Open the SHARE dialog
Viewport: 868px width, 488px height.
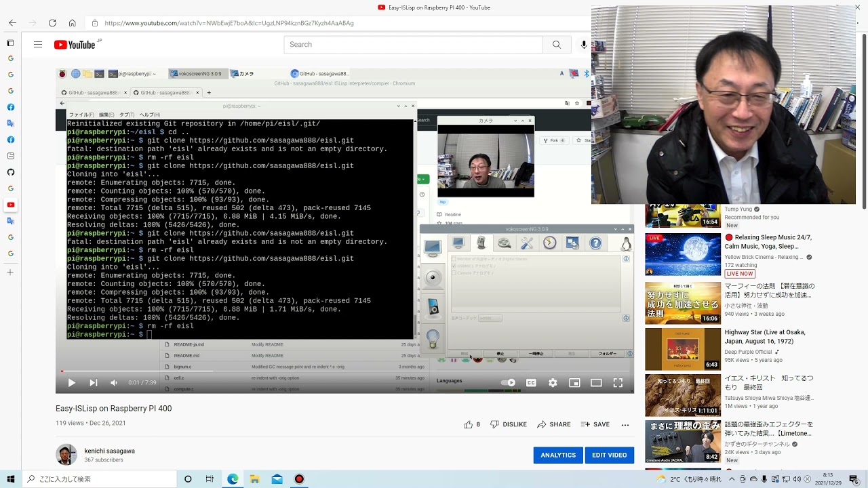click(x=554, y=424)
